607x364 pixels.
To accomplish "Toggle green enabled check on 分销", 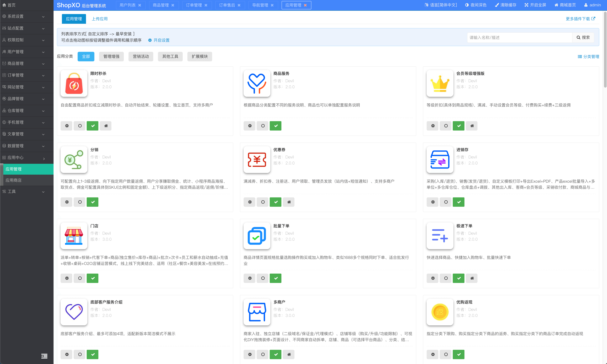I will click(93, 202).
